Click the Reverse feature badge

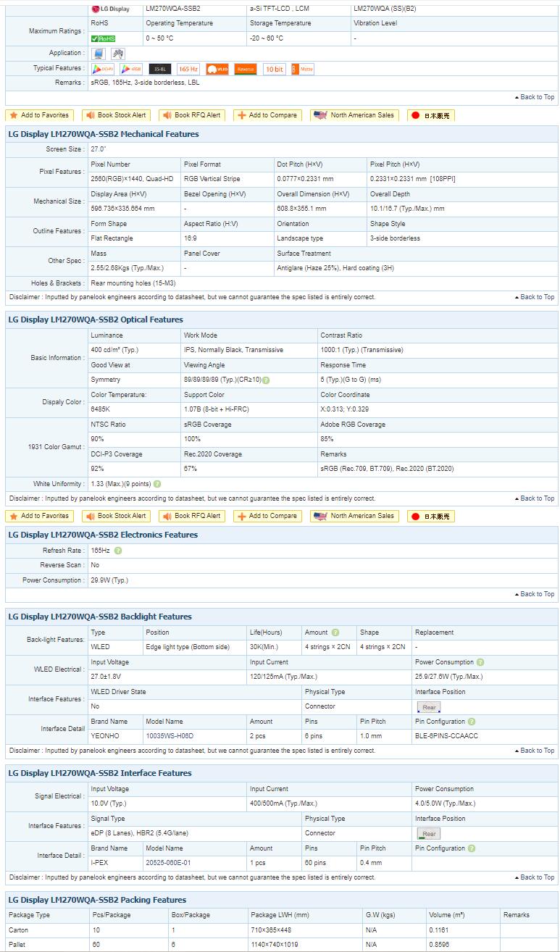tap(246, 69)
